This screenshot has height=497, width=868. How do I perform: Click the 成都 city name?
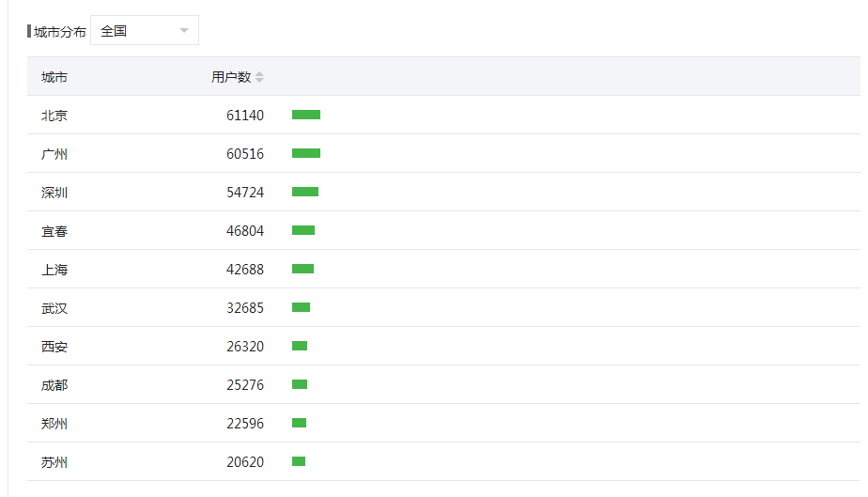click(54, 385)
